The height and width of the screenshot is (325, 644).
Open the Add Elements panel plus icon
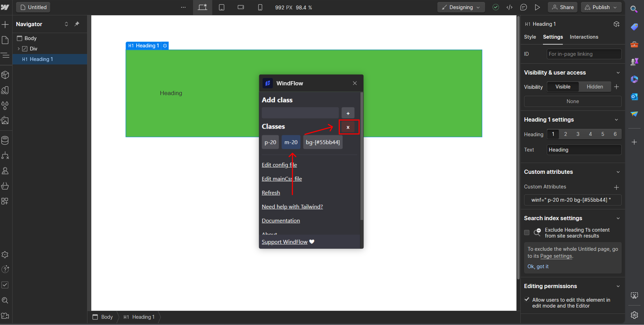5,24
